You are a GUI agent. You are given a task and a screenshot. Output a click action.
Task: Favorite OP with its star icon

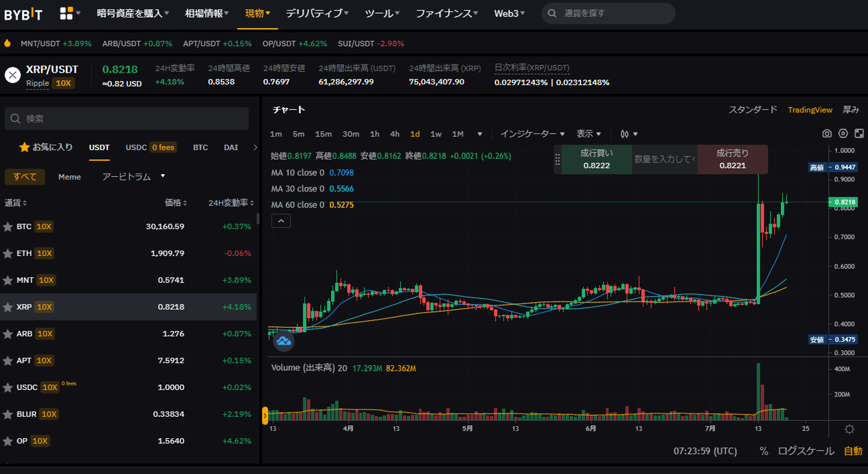coord(8,441)
